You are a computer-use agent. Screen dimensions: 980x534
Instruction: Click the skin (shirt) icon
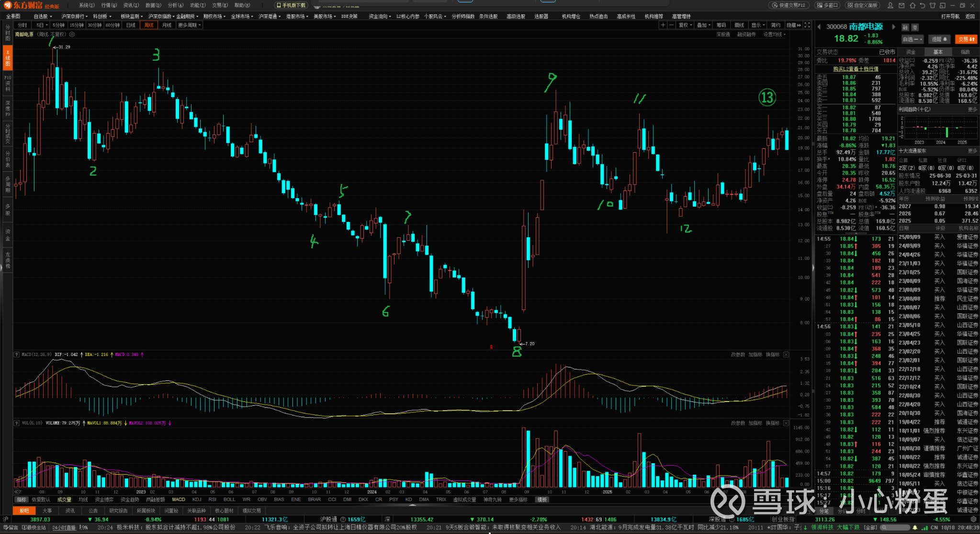point(933,5)
